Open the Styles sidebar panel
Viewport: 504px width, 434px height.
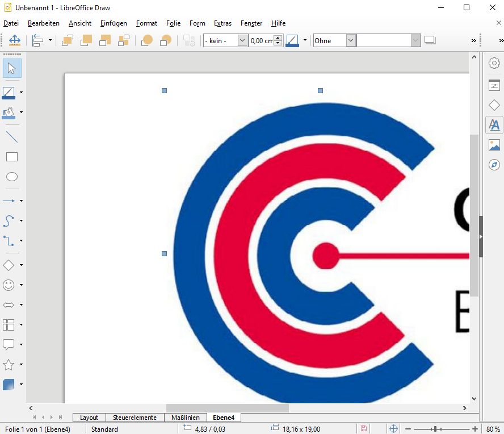point(494,125)
